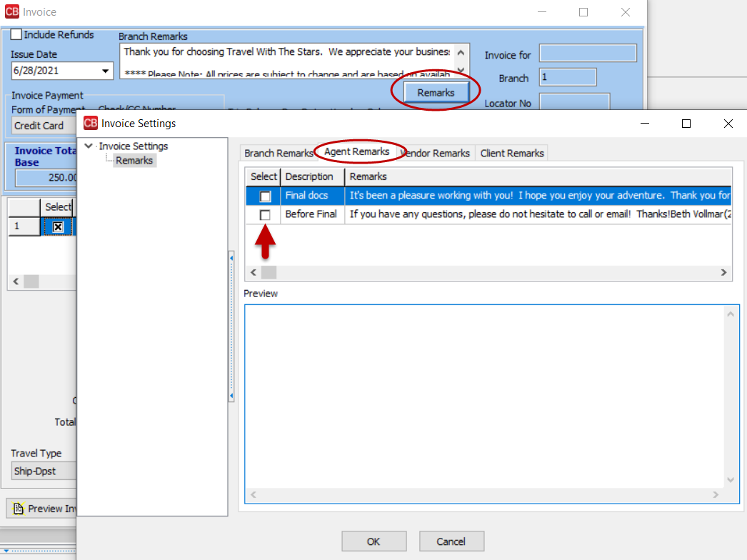This screenshot has height=560, width=747.
Task: Click the Select column header in remarks grid
Action: pos(264,177)
